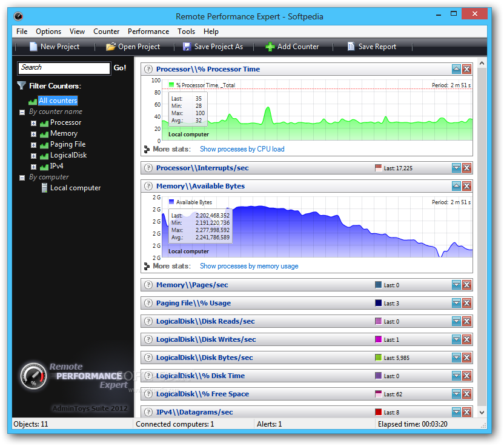Image resolution: width=504 pixels, height=446 pixels.
Task: Click the Add Counter toolbar button
Action: coord(292,47)
